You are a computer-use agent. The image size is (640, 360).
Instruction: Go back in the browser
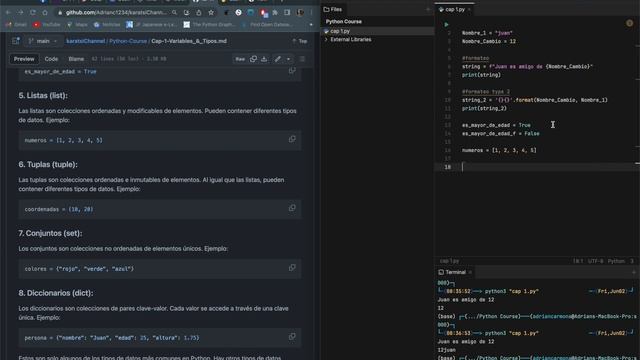8,13
